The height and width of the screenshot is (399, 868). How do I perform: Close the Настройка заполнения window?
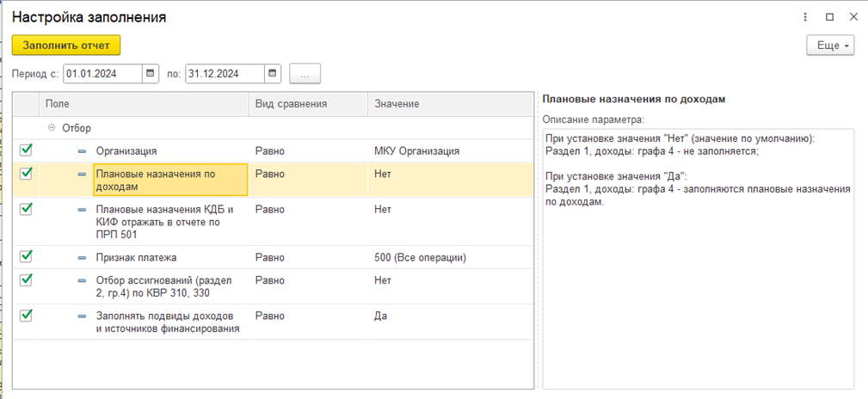[x=853, y=17]
